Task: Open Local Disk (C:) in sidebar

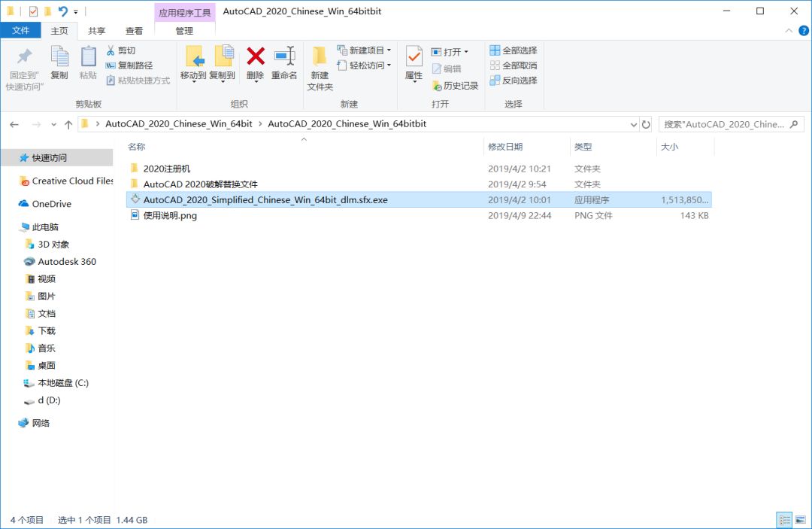Action: [56, 383]
